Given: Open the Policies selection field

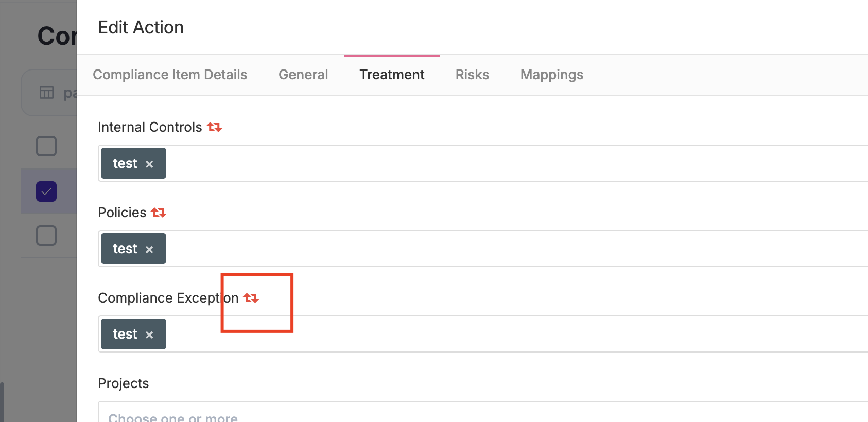Looking at the screenshot, I should click(483, 249).
